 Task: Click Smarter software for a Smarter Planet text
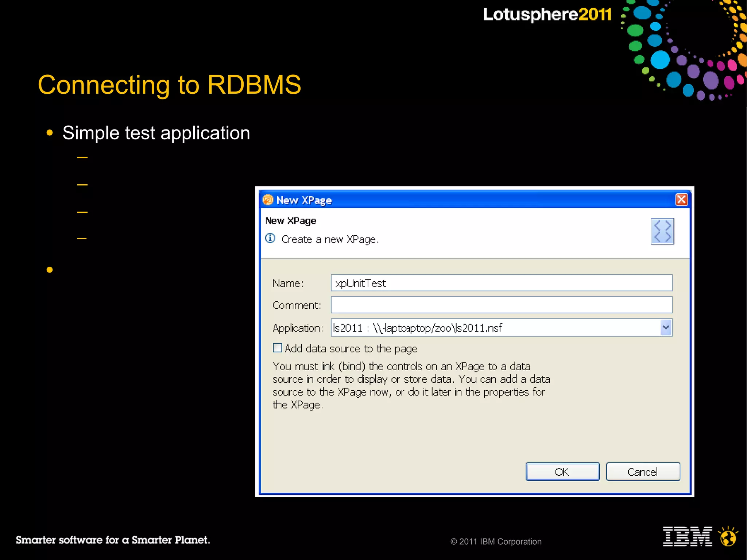pyautogui.click(x=113, y=540)
